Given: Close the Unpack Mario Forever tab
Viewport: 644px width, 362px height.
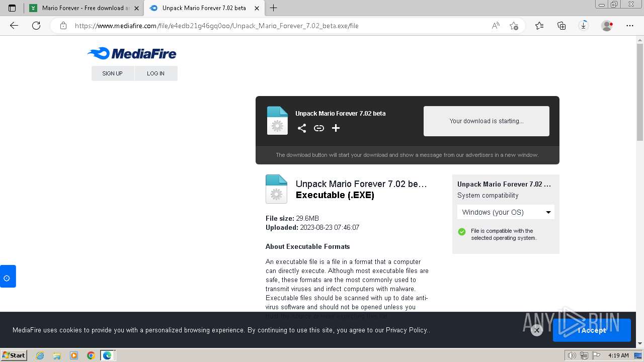Looking at the screenshot, I should [257, 8].
